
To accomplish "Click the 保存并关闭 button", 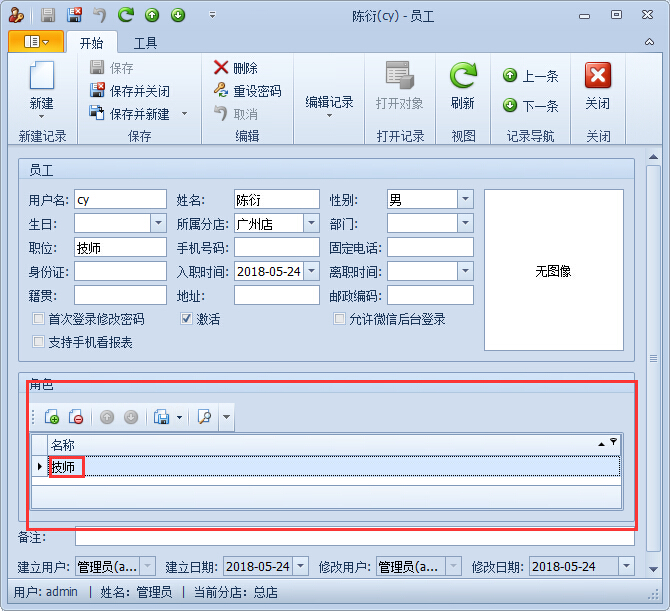I will (130, 91).
